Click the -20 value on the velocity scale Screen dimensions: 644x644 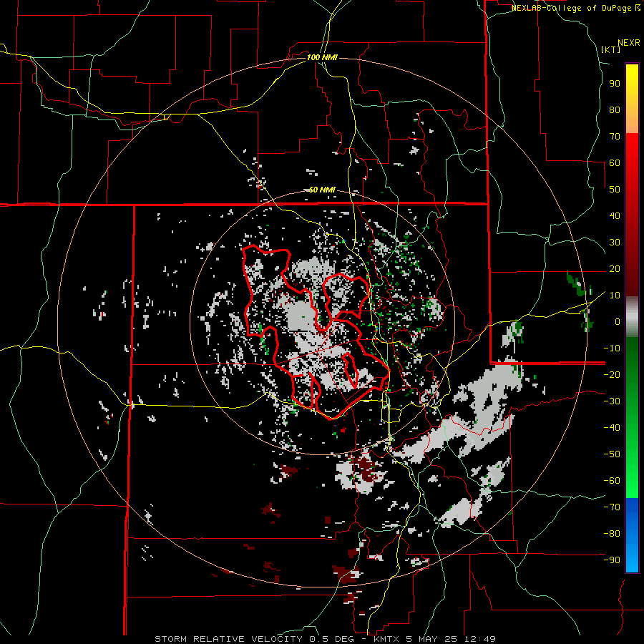pos(612,374)
